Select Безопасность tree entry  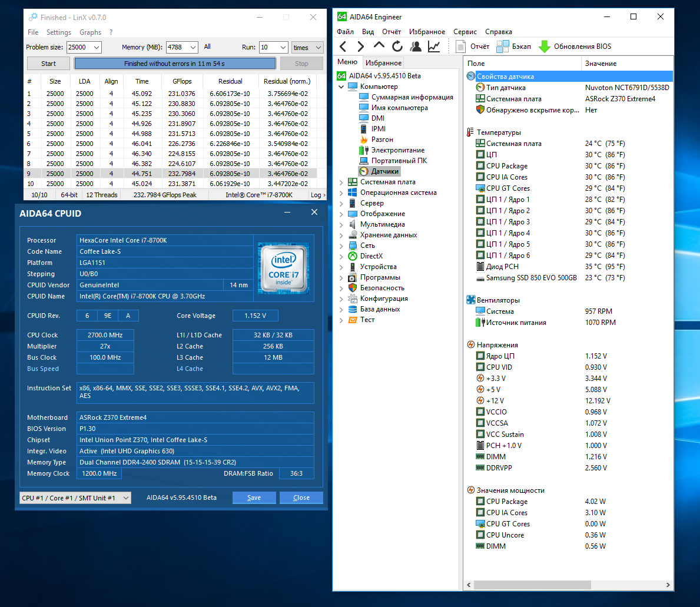pos(376,288)
